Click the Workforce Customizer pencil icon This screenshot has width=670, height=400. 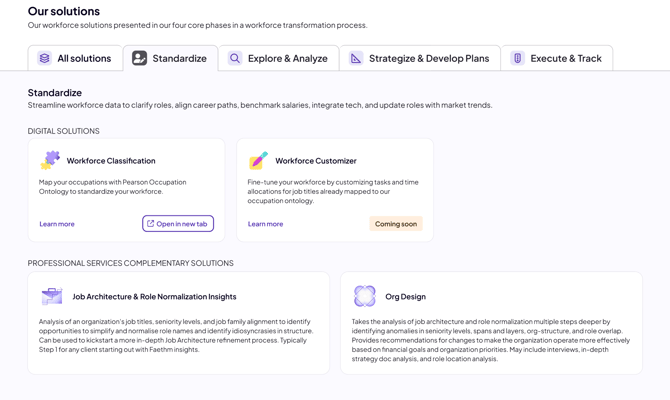(258, 160)
